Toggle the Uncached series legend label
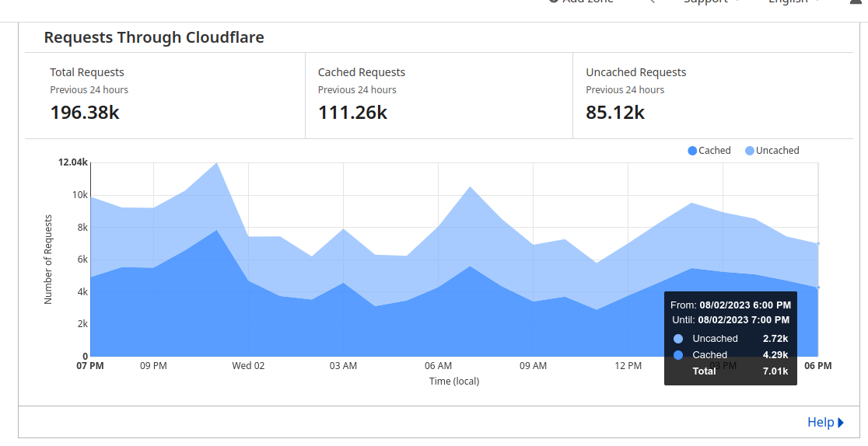Screen dimensions: 868x446 click(777, 151)
